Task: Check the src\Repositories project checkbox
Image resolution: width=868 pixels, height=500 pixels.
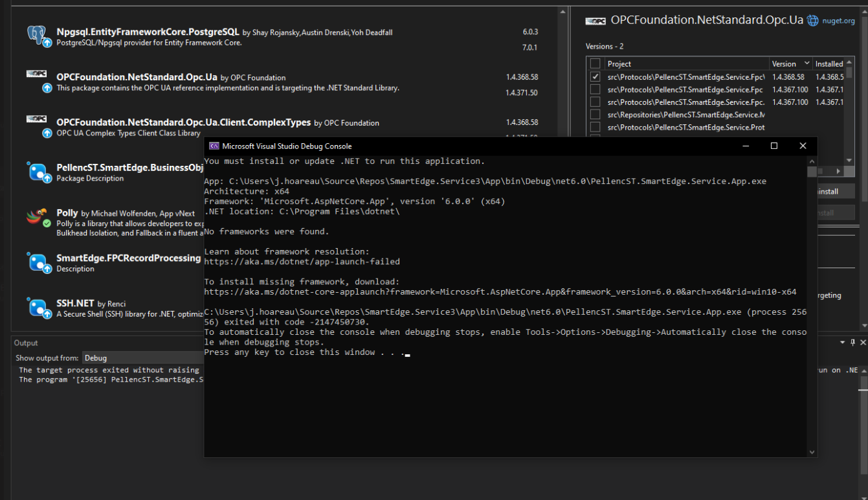Action: 595,115
